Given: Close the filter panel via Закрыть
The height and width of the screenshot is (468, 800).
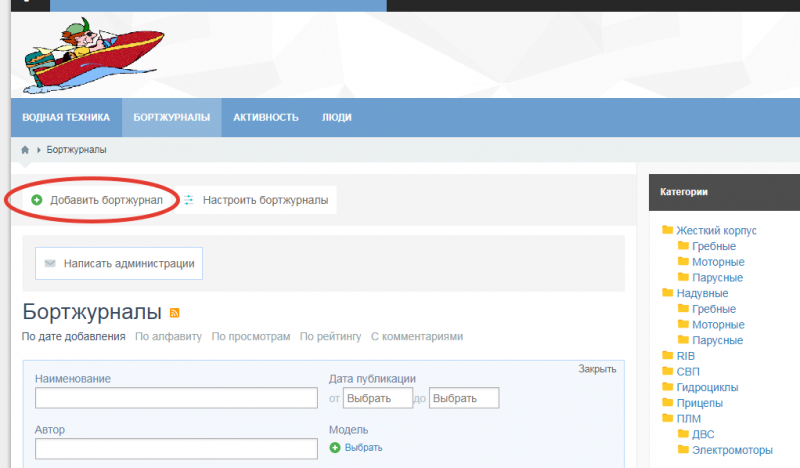Looking at the screenshot, I should [597, 369].
